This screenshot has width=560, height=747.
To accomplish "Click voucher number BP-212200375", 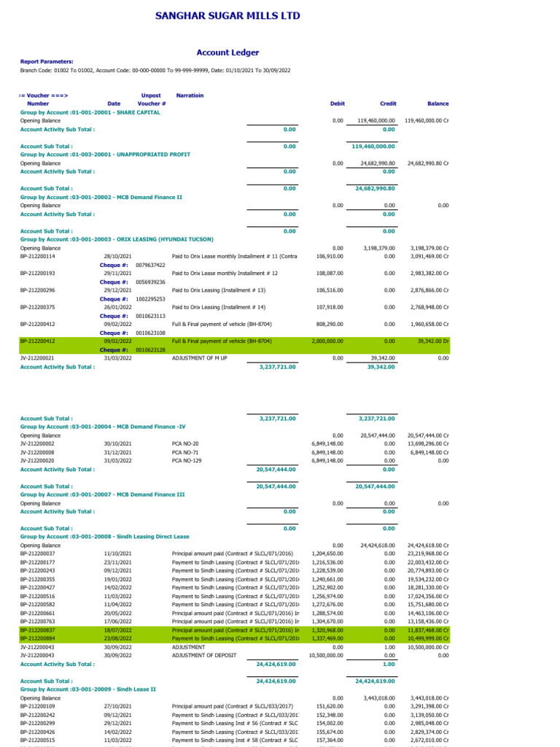I will click(x=38, y=307).
